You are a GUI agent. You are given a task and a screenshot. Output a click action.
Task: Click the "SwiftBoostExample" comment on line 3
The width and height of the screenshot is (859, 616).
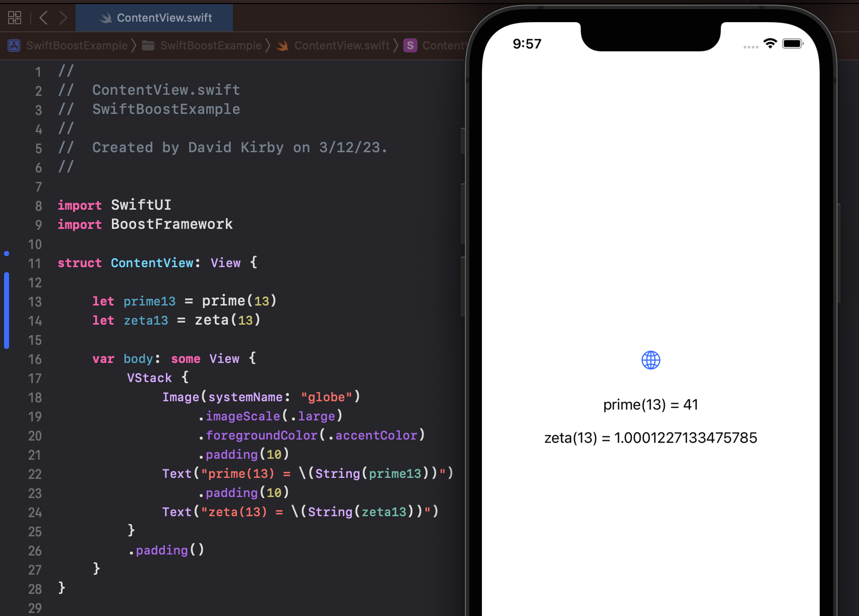(x=166, y=109)
